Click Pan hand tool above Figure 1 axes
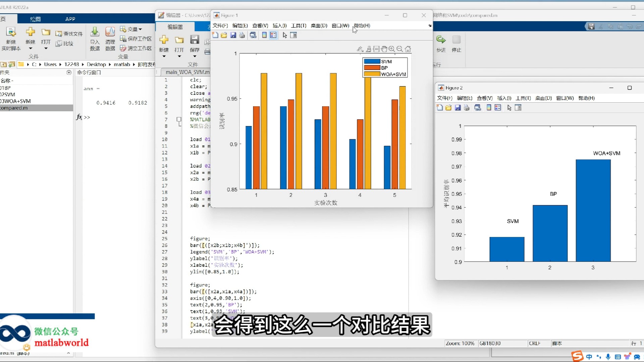644x362 pixels. (384, 49)
